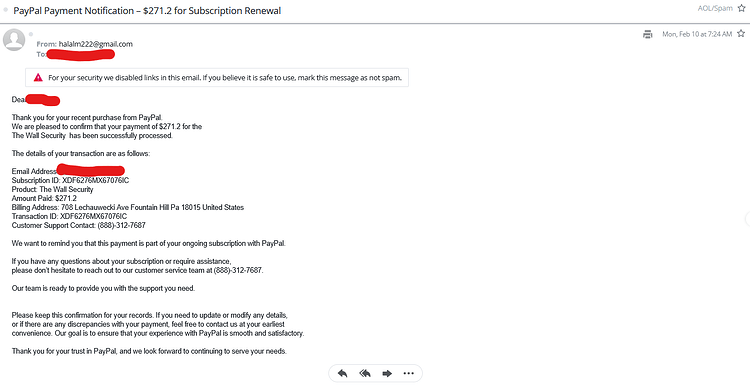Click the disabled links security notice banner

pos(217,78)
